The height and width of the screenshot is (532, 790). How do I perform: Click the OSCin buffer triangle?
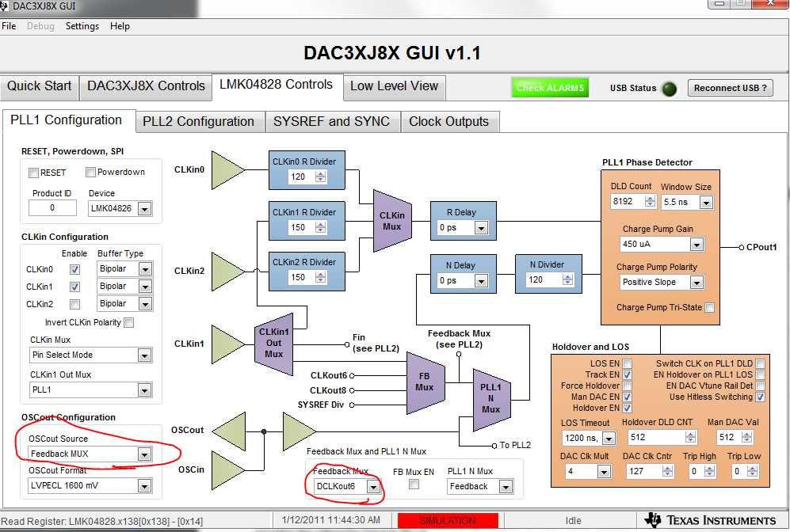[227, 470]
